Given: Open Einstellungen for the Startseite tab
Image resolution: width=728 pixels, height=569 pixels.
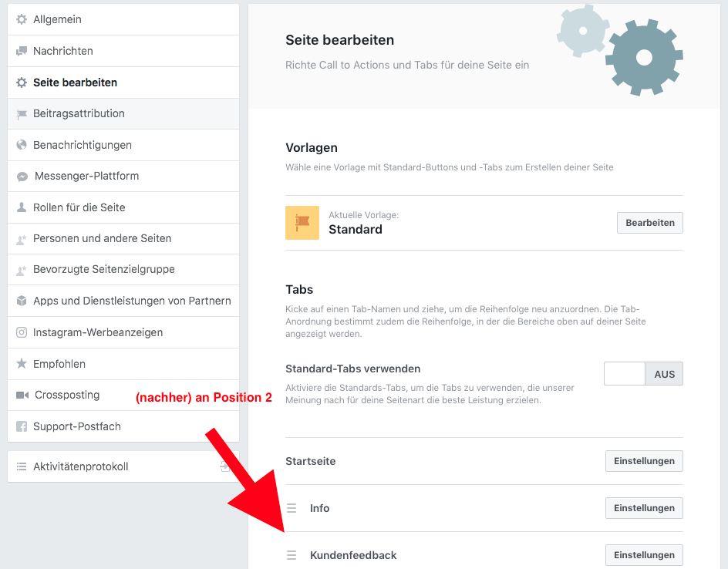Looking at the screenshot, I should click(644, 461).
